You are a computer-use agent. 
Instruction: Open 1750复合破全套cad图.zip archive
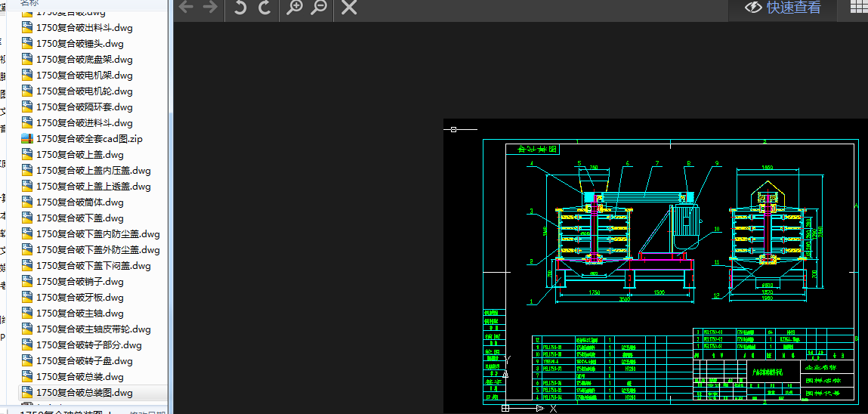pos(89,138)
